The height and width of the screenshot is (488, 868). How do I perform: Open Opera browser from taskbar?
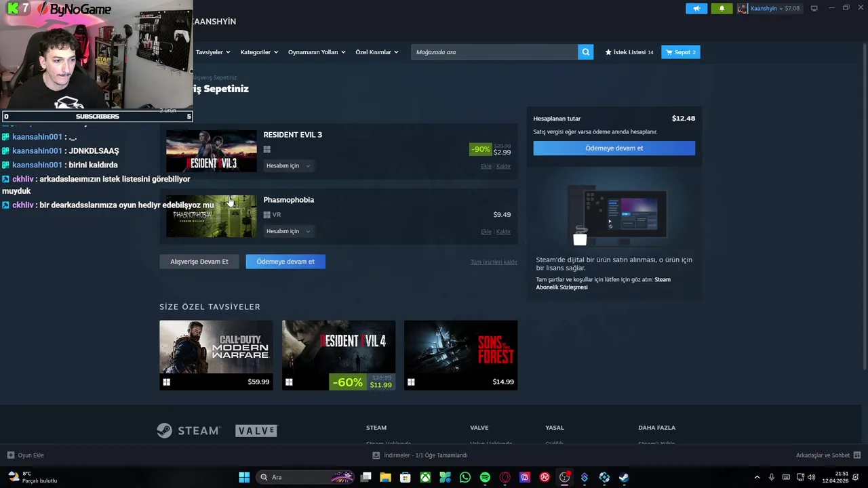pos(505,477)
